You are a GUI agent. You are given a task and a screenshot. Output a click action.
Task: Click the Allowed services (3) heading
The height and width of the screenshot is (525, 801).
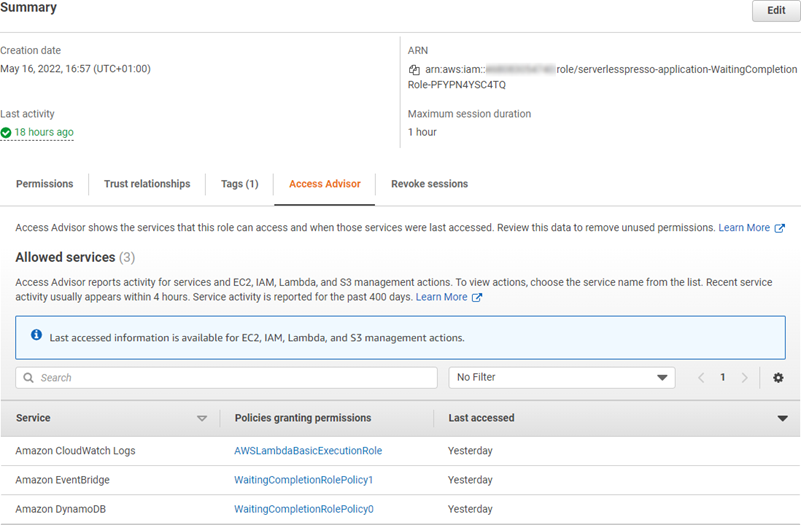[75, 257]
